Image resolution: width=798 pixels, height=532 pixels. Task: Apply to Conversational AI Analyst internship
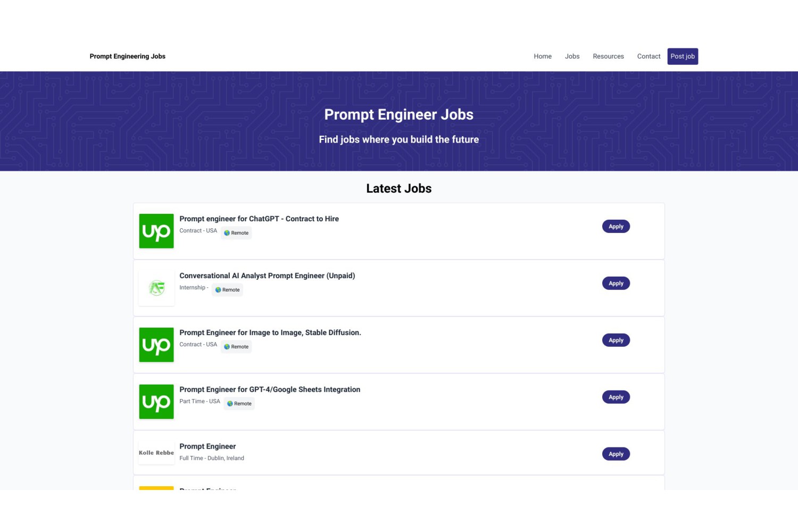pyautogui.click(x=616, y=284)
